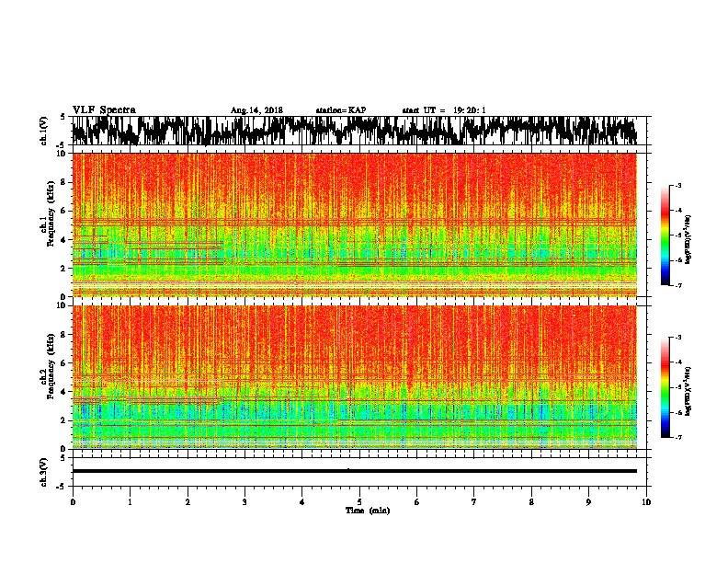The width and height of the screenshot is (728, 563).
Task: Click the "-3" label on ch.1 color bar
Action: [677, 186]
